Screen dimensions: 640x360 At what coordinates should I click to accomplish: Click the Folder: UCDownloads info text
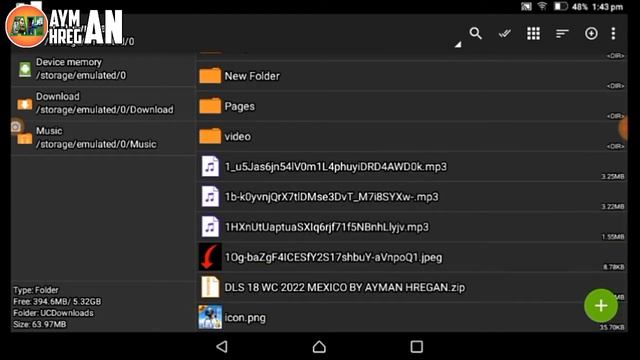pyautogui.click(x=53, y=313)
